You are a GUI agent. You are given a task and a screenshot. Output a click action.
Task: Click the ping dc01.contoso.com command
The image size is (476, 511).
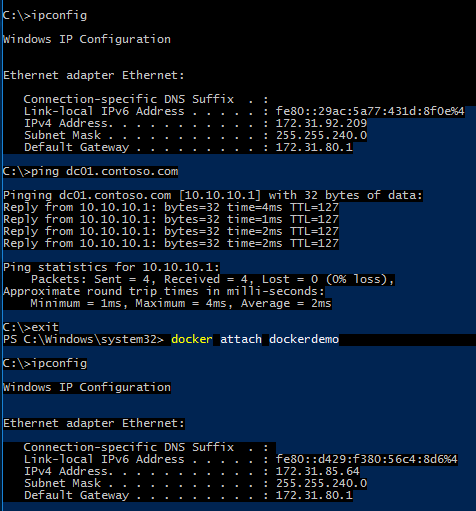pyautogui.click(x=90, y=172)
